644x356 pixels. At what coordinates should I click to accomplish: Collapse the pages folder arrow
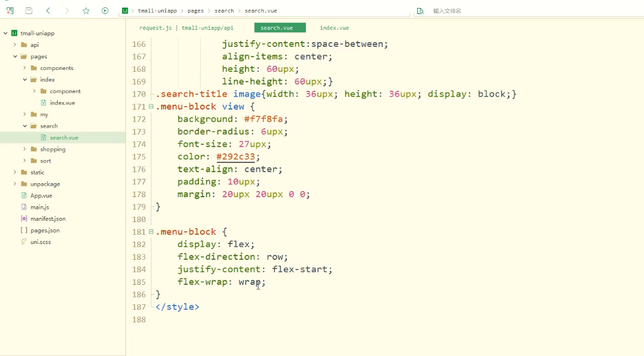[x=15, y=57]
